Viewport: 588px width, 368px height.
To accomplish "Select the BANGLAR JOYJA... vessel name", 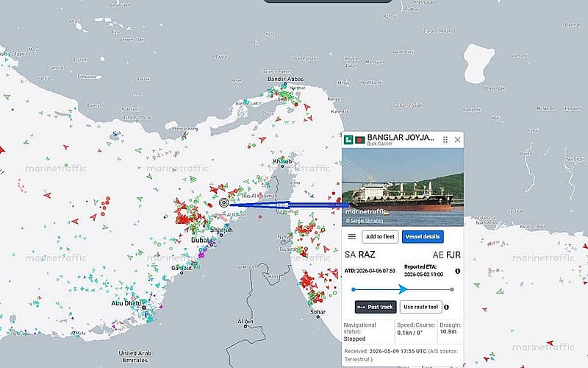I will pos(401,137).
